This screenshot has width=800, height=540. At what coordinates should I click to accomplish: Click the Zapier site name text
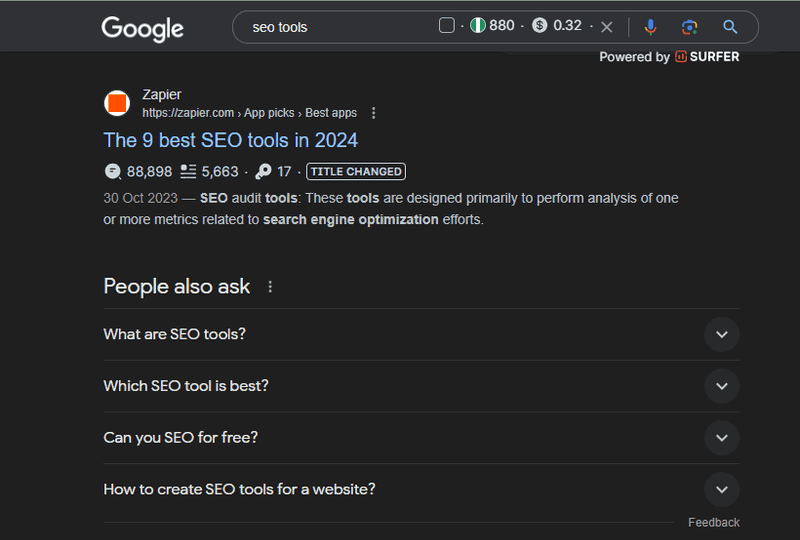[162, 94]
